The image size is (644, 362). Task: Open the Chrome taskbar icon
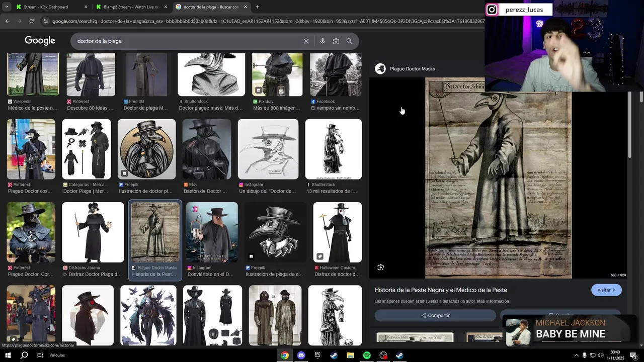[285, 355]
